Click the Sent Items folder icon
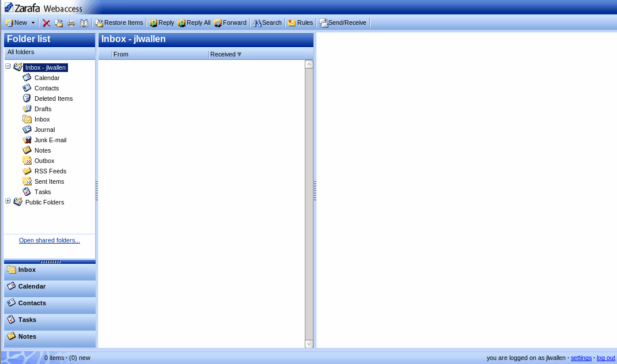The height and width of the screenshot is (364, 617). tap(27, 181)
